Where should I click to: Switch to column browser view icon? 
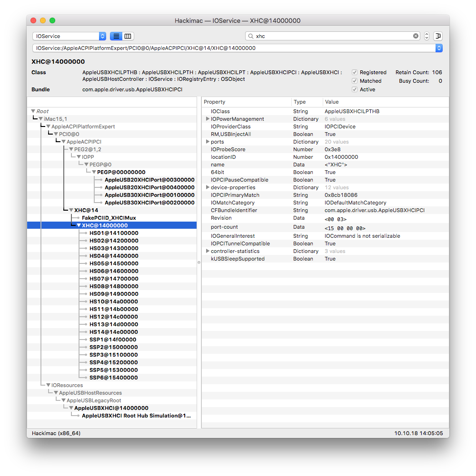coord(128,36)
